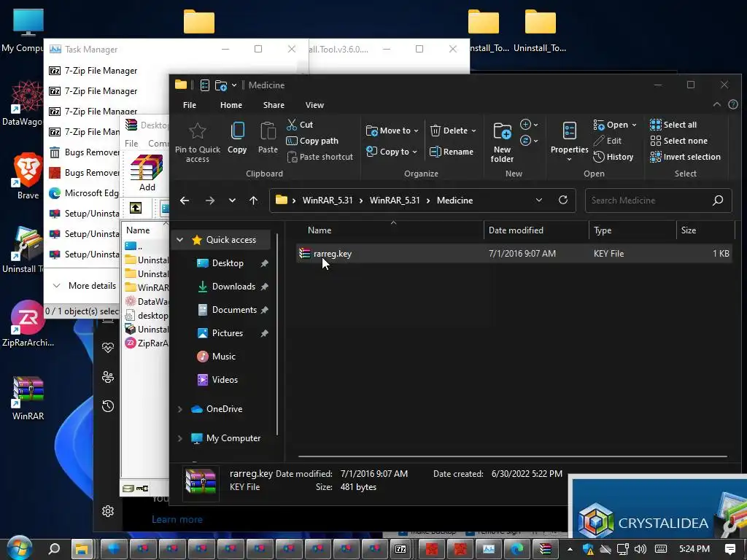Click the Copy ribbon icon
The width and height of the screenshot is (747, 560).
pyautogui.click(x=237, y=138)
